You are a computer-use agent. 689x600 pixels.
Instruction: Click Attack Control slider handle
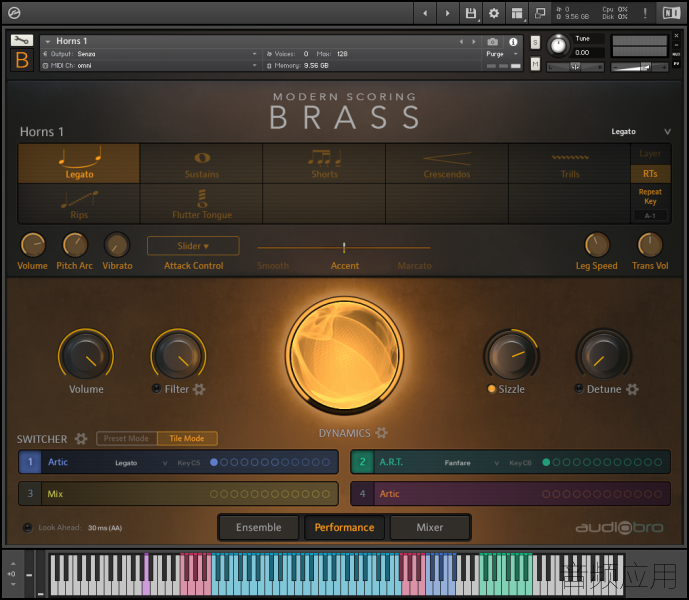click(x=344, y=247)
